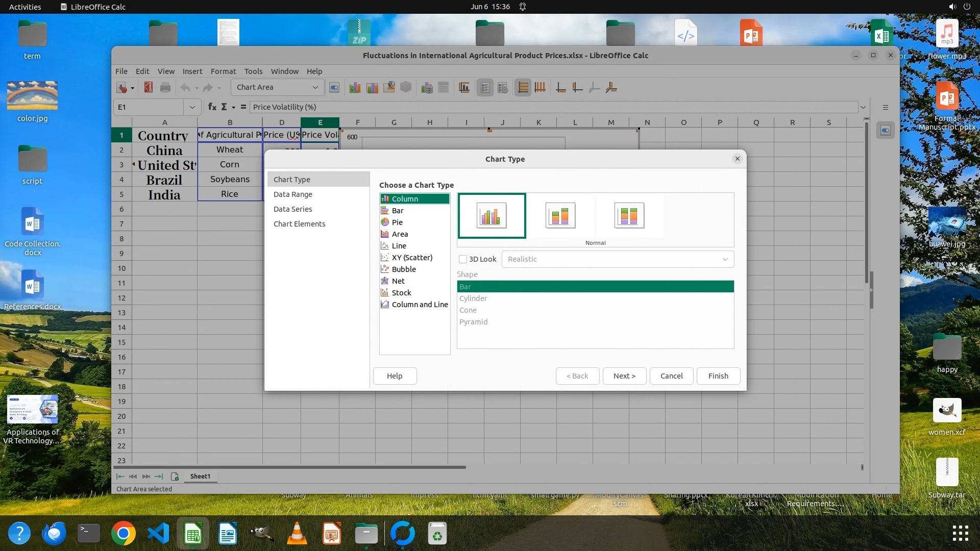980x551 pixels.
Task: Click the horizontal sheet scrollbar
Action: (290, 467)
